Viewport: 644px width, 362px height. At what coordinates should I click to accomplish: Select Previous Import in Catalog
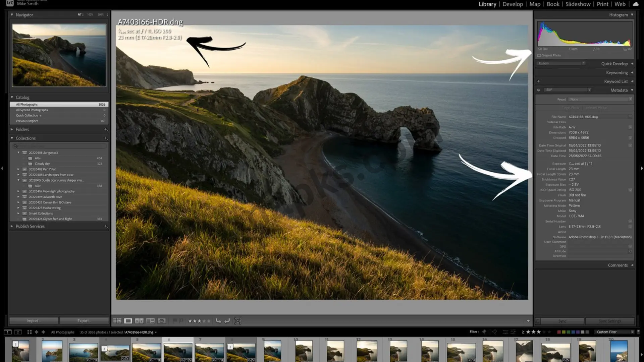tap(59, 121)
